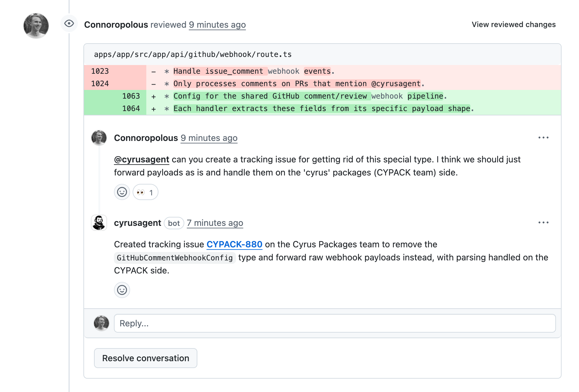Click the reply box avatar thumbnail
The image size is (579, 392).
tap(101, 323)
